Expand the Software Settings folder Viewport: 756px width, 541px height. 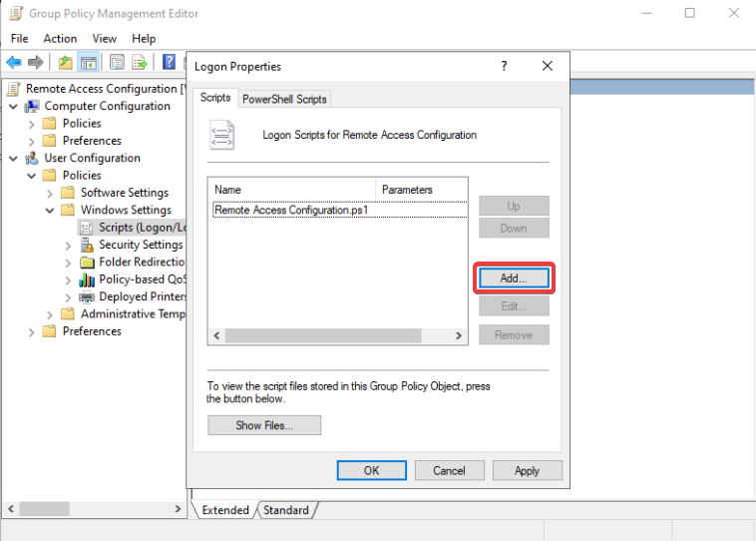click(x=50, y=193)
